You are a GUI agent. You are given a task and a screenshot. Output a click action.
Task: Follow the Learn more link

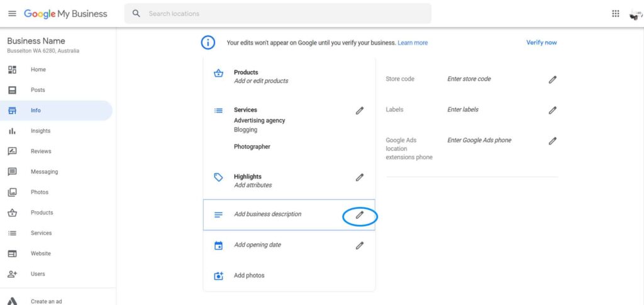pyautogui.click(x=413, y=43)
